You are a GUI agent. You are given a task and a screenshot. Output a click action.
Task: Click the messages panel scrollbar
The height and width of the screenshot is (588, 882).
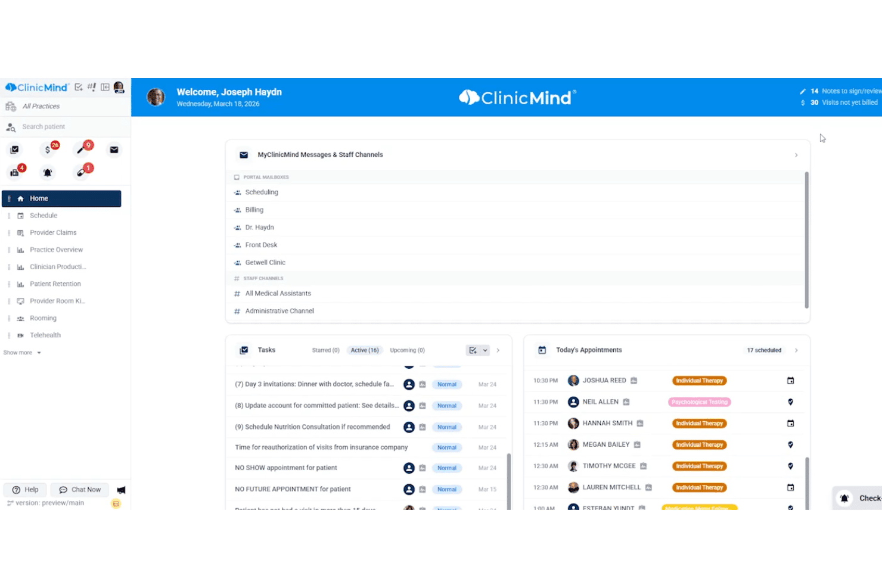pos(807,240)
